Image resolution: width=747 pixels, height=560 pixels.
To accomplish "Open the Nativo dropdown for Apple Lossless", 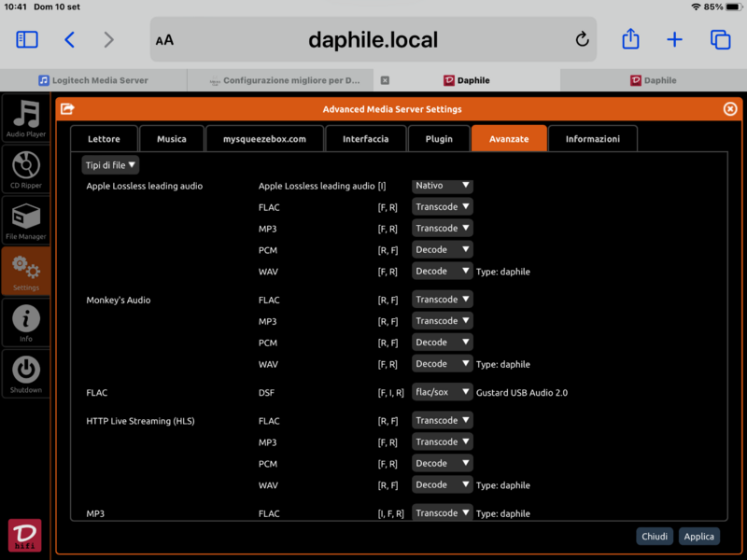I will (443, 186).
